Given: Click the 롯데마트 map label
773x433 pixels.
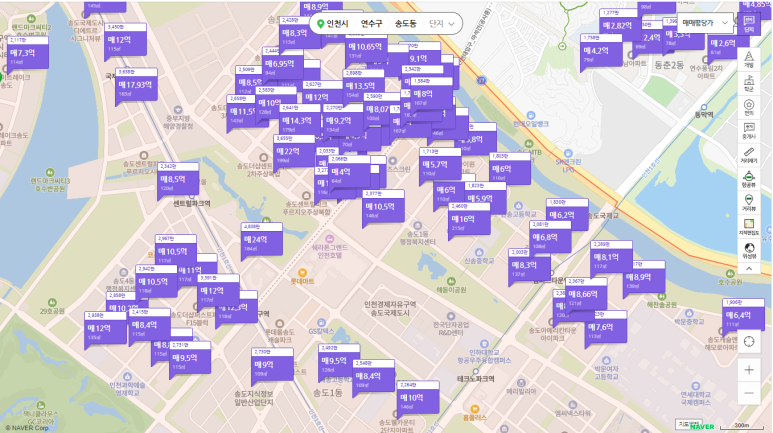Looking at the screenshot, I should (x=302, y=281).
